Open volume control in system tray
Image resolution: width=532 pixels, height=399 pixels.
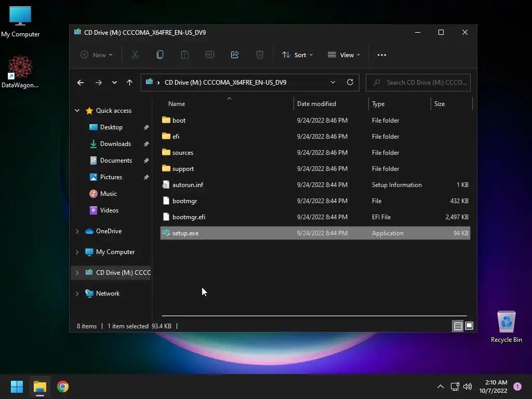tap(468, 387)
